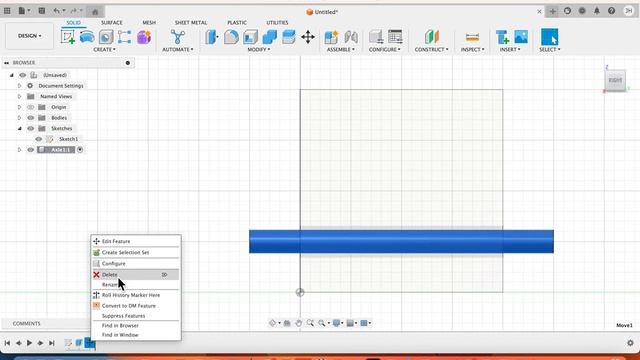Open the Data Panel grid icon

coord(7,11)
